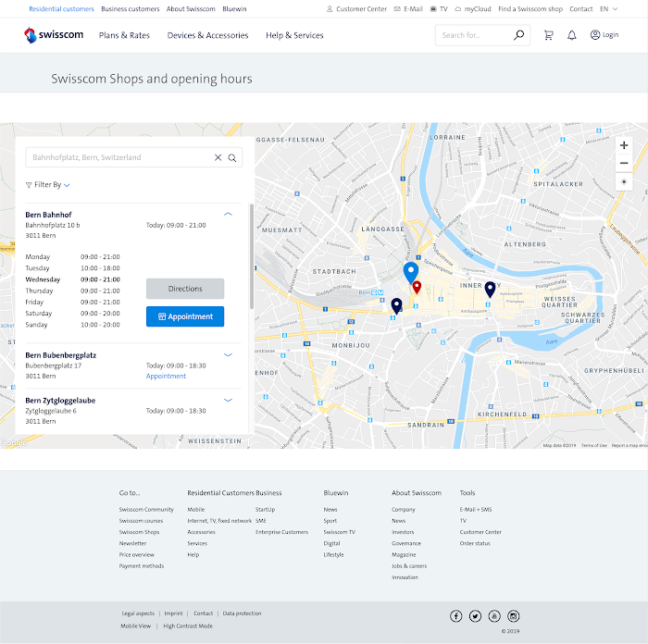Viewport: 648px width, 644px height.
Task: Open myCloud in top bar
Action: (x=473, y=8)
